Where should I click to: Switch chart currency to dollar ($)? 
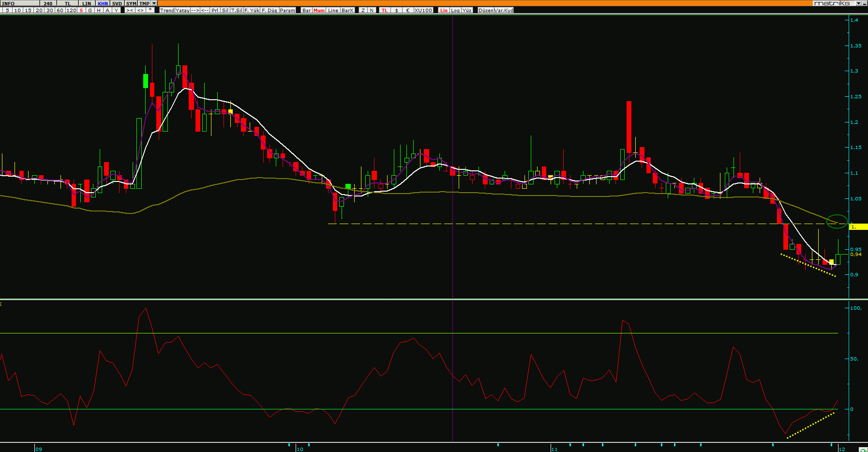click(x=397, y=10)
